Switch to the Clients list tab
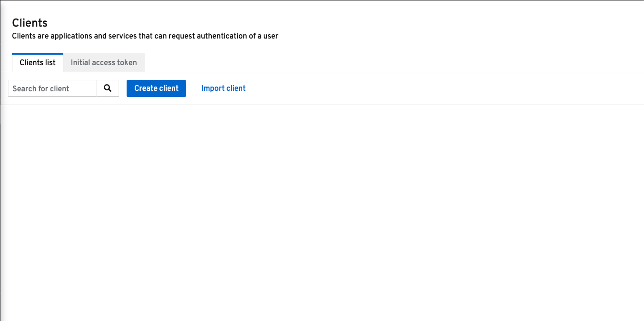The height and width of the screenshot is (321, 644). (x=38, y=62)
